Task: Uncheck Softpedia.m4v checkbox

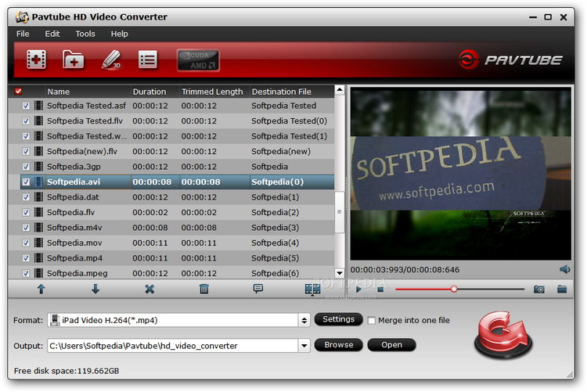Action: (x=26, y=228)
